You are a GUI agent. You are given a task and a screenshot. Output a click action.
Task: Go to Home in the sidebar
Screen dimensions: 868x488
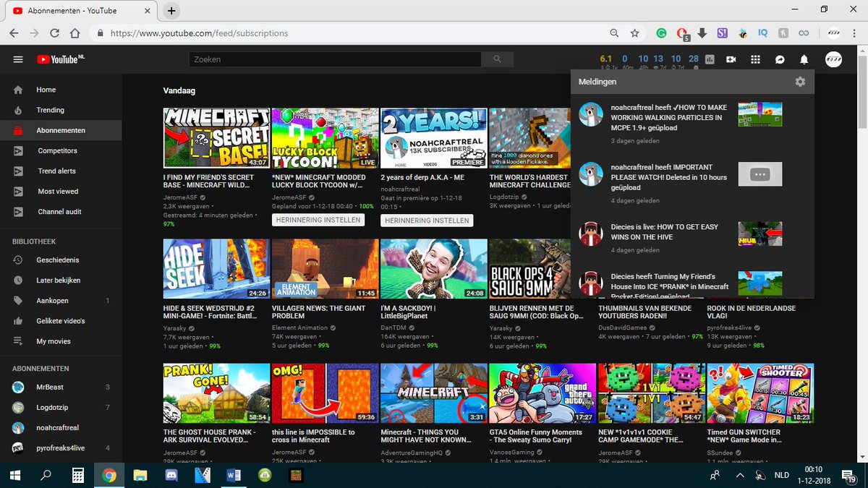(x=61, y=90)
